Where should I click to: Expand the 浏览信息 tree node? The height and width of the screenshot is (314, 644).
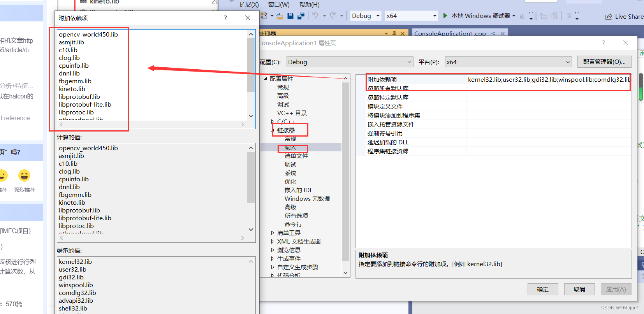pyautogui.click(x=273, y=250)
